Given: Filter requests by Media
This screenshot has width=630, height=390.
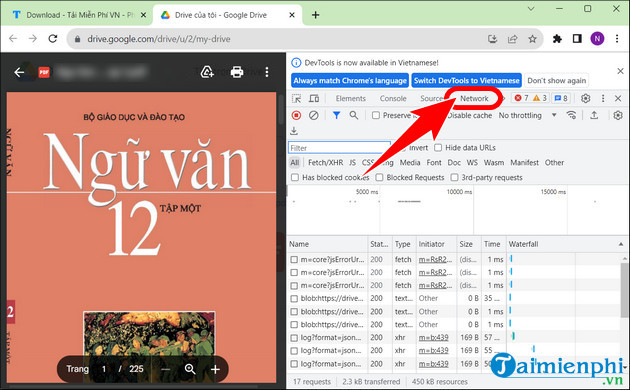Looking at the screenshot, I should (410, 163).
